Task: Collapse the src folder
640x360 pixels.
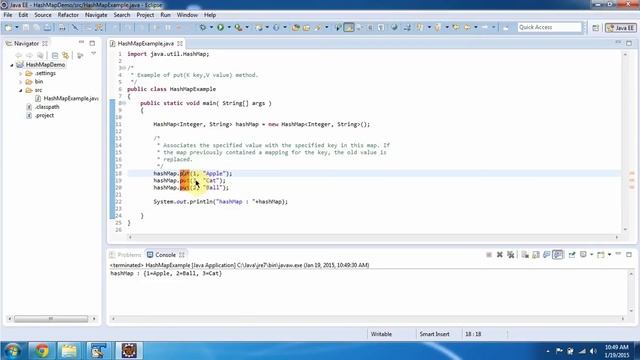Action: 20,90
